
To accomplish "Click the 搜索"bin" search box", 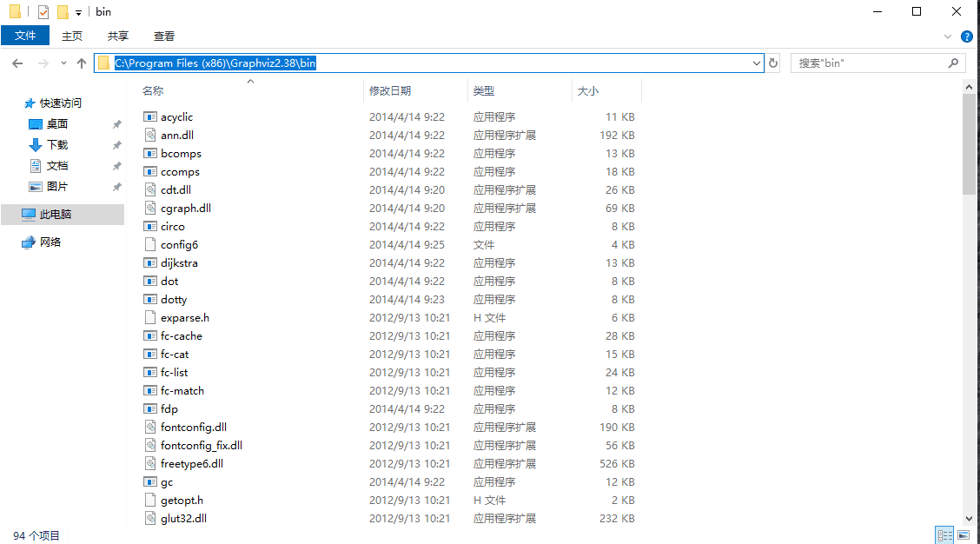I will 877,63.
